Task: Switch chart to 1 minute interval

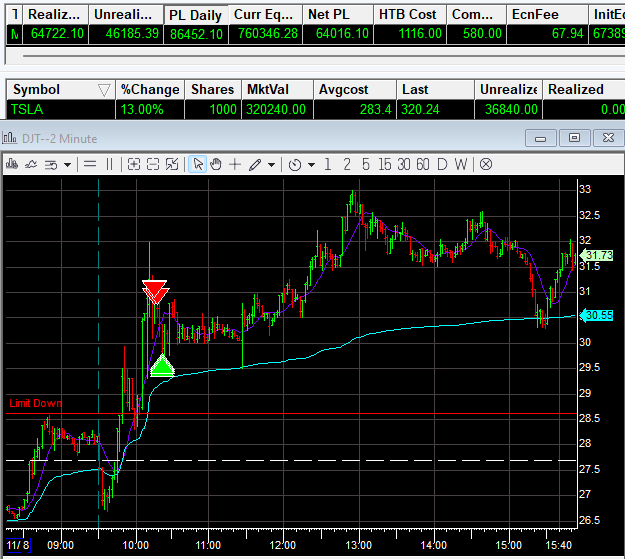Action: coord(328,164)
